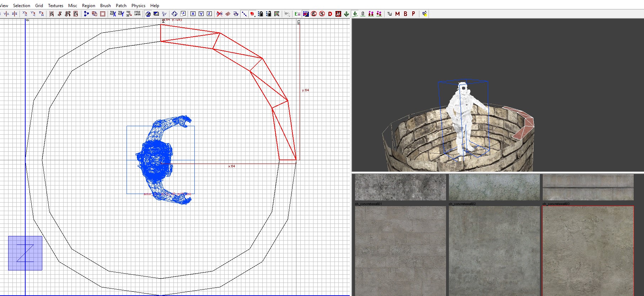Image resolution: width=644 pixels, height=296 pixels.
Task: Open the Patch menu
Action: (x=121, y=6)
